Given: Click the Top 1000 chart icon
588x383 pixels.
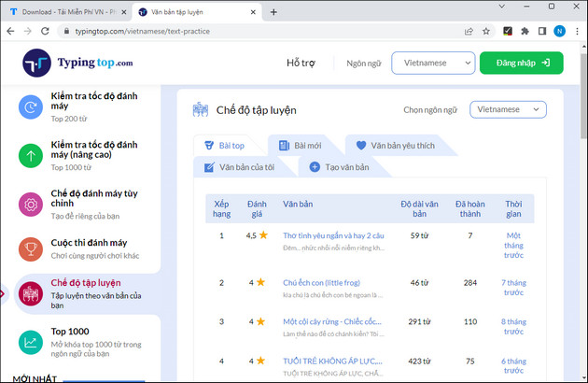Looking at the screenshot, I should tap(31, 343).
